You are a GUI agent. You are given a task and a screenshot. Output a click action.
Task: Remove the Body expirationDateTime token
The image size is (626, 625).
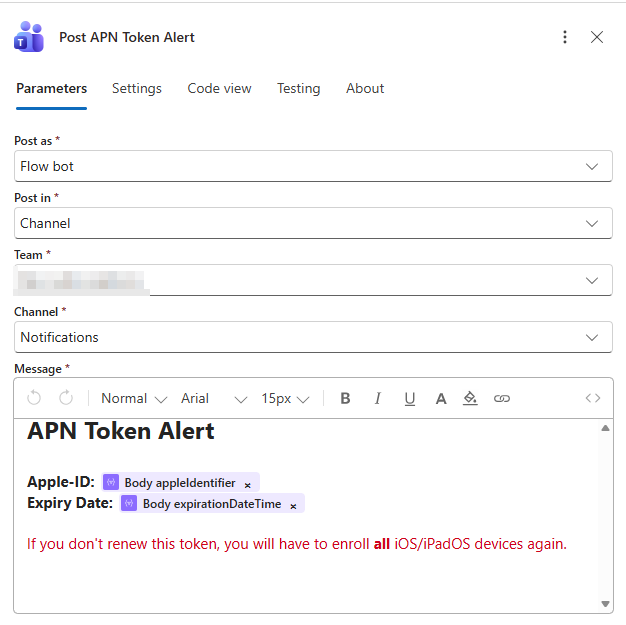[293, 505]
